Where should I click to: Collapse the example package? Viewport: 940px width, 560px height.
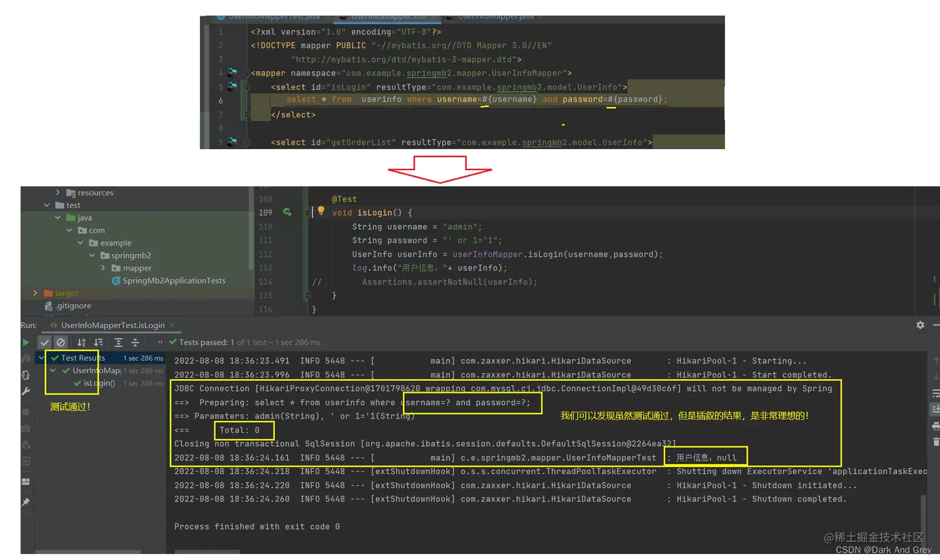[80, 243]
